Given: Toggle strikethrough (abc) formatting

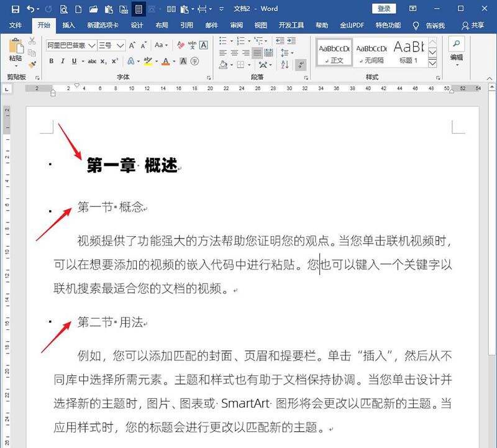Looking at the screenshot, I should pyautogui.click(x=92, y=61).
